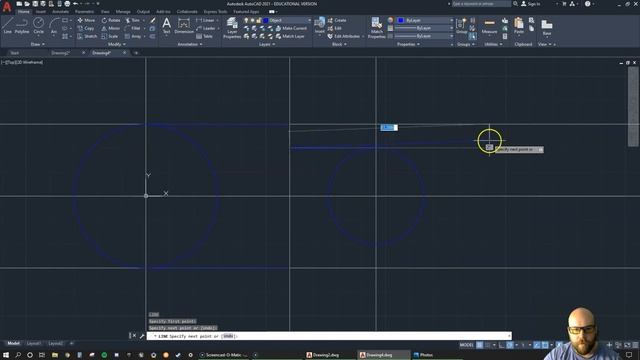This screenshot has width=640, height=360.
Task: Click the Undo arrow in quick access toolbar
Action: pos(76,4)
